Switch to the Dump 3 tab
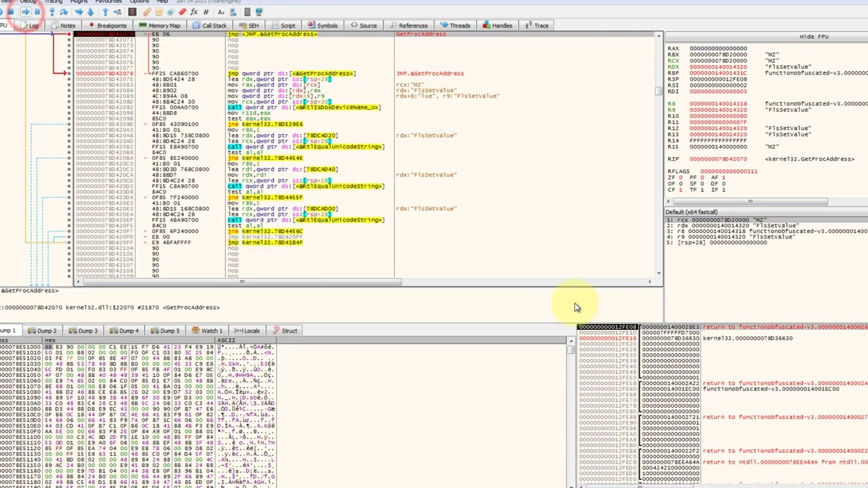The width and height of the screenshot is (868, 488). tap(83, 331)
